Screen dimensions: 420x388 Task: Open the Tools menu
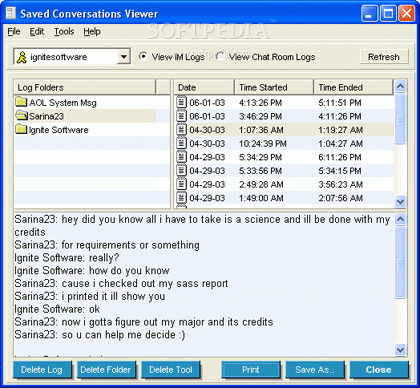[64, 32]
